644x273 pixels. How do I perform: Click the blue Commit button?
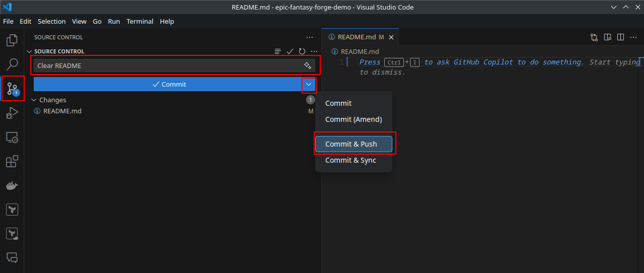pyautogui.click(x=168, y=84)
